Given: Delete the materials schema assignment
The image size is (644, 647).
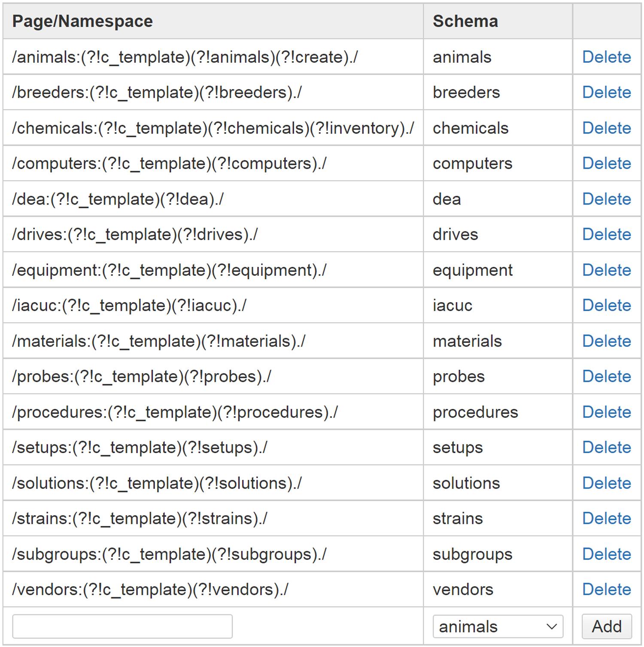Looking at the screenshot, I should point(606,341).
